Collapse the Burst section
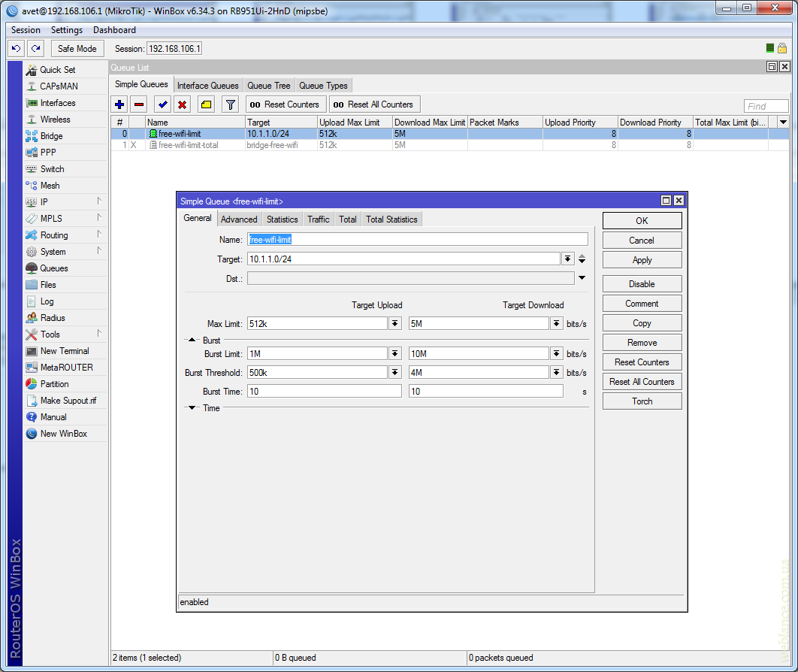This screenshot has height=672, width=798. click(192, 341)
